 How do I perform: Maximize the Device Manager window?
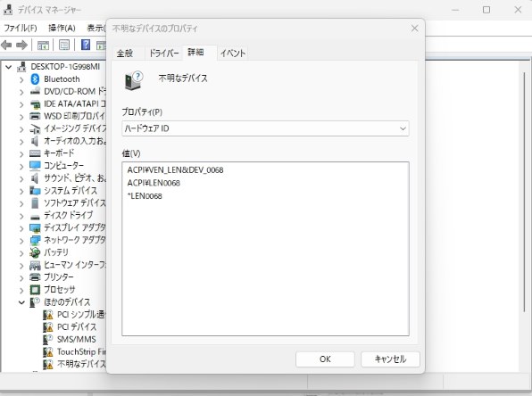[486, 10]
